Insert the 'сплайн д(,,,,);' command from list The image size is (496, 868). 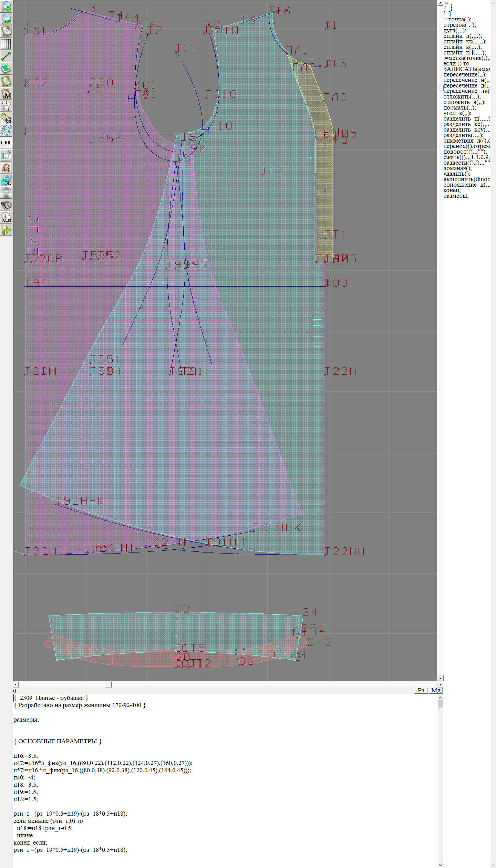tap(462, 36)
